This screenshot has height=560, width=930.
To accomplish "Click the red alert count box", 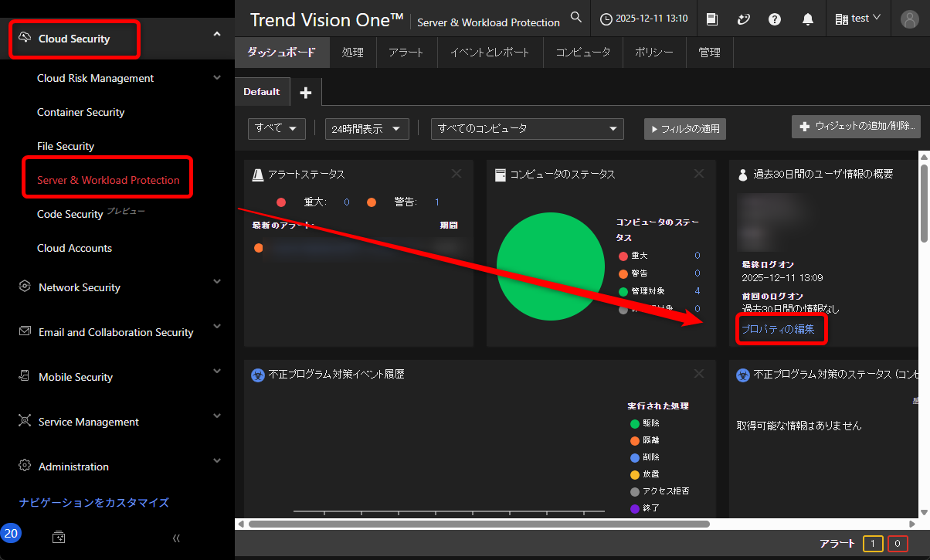I will point(898,544).
